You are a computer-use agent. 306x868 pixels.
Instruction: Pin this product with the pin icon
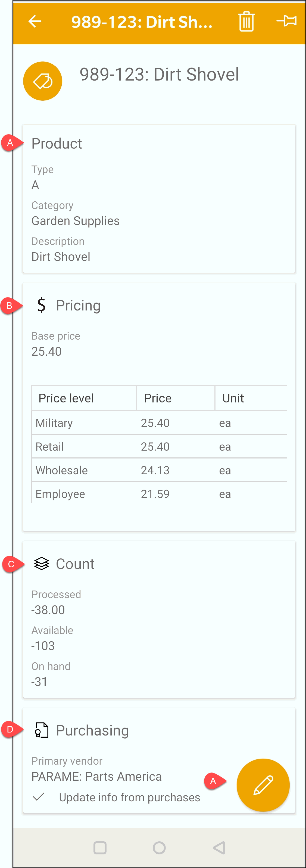coord(286,21)
